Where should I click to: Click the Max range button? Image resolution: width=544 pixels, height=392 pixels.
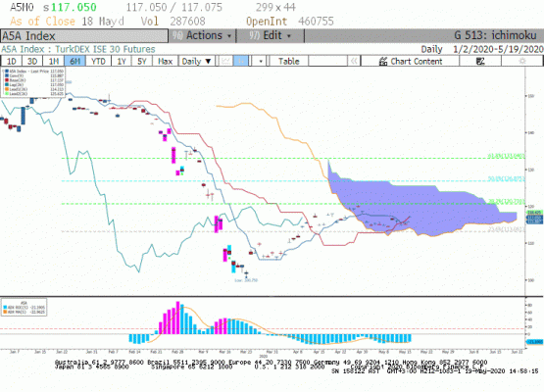pos(165,62)
